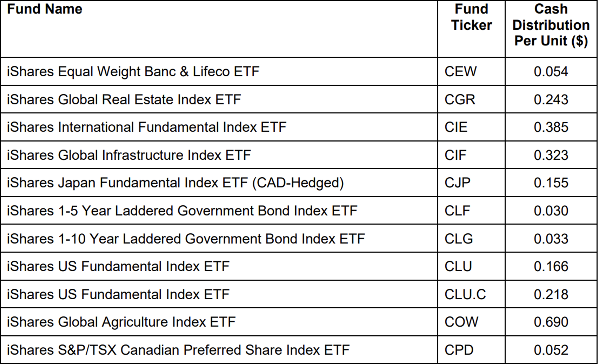Click the Fund Ticker column header
598x364 pixels.
[x=471, y=17]
